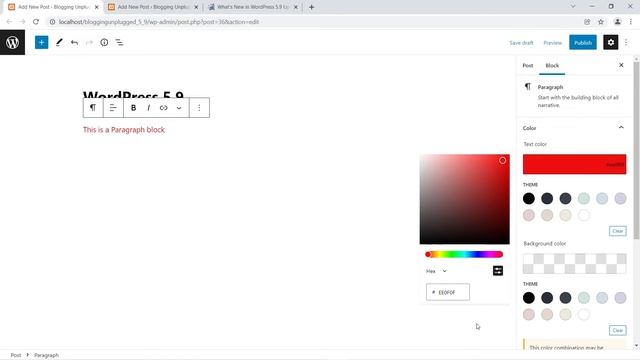640x360 pixels.
Task: Click the Publish button
Action: pos(583,42)
